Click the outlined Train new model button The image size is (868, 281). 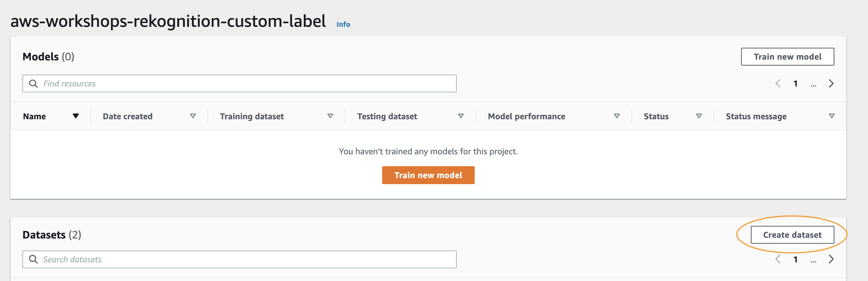click(787, 57)
